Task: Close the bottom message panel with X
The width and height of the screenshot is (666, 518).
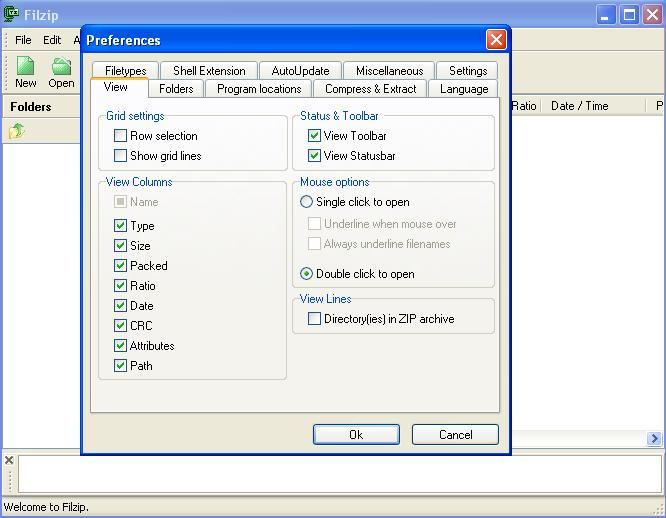Action: (9, 460)
